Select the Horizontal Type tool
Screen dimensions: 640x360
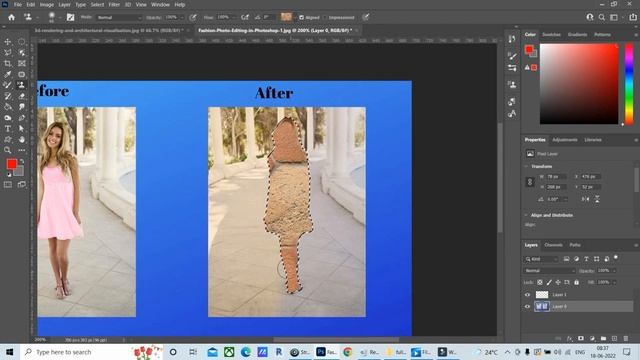pos(8,129)
